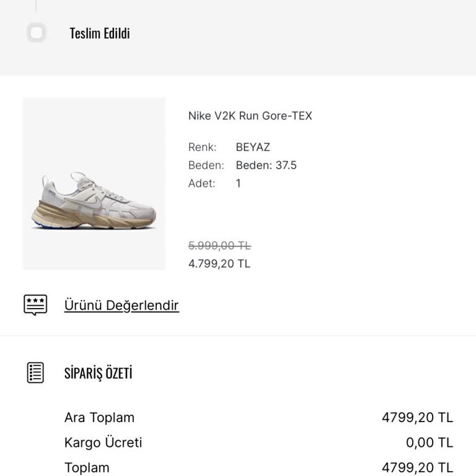Click the Ara Toplam label
Image resolution: width=476 pixels, height=476 pixels.
pyautogui.click(x=99, y=418)
